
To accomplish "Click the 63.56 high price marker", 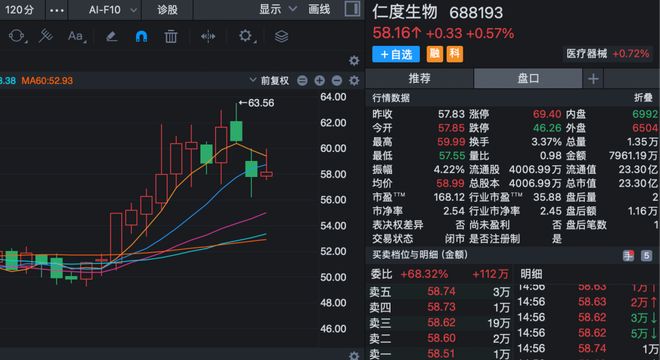I will point(256,103).
